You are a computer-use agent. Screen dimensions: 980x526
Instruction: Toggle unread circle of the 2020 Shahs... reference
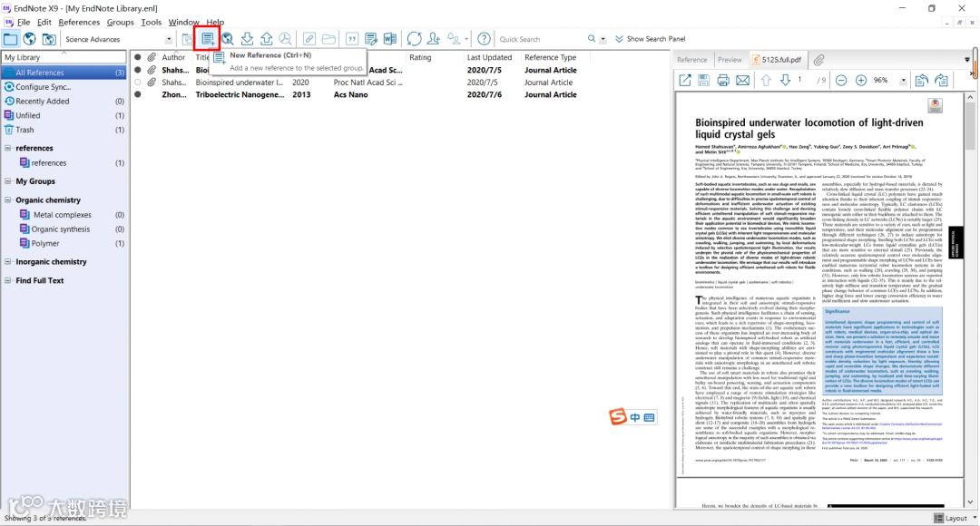point(138,82)
